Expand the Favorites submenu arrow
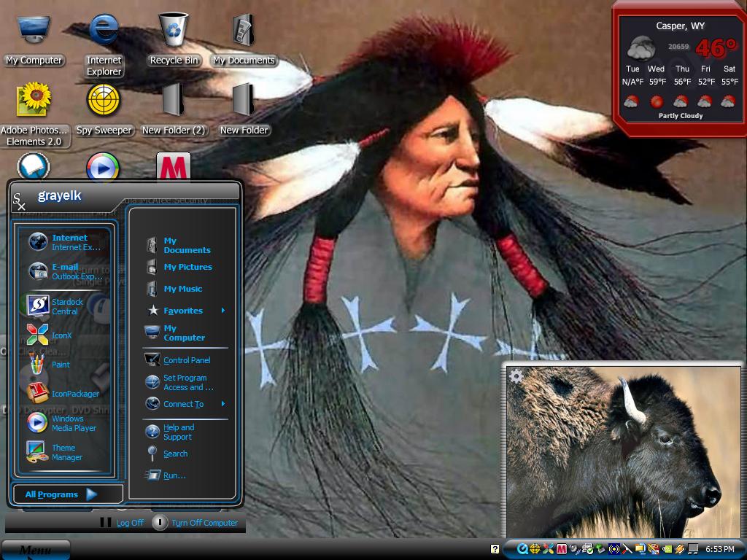The image size is (747, 560). pyautogui.click(x=223, y=311)
